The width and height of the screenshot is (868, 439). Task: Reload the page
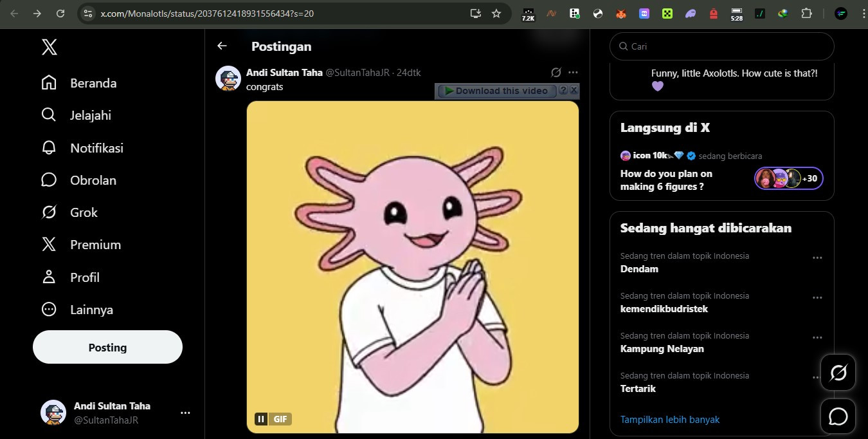click(x=60, y=13)
